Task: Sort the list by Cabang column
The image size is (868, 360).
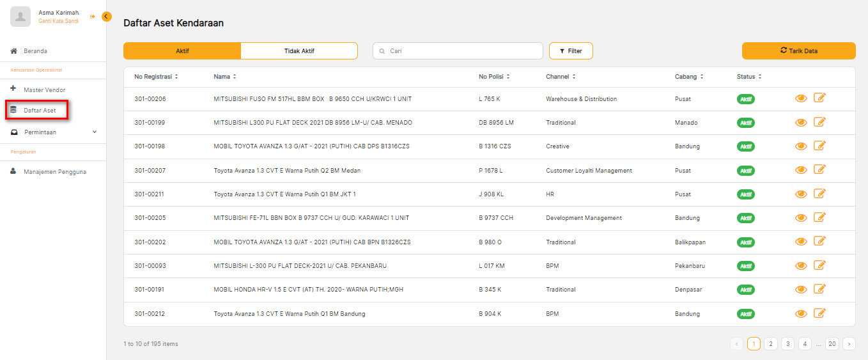Action: point(689,77)
